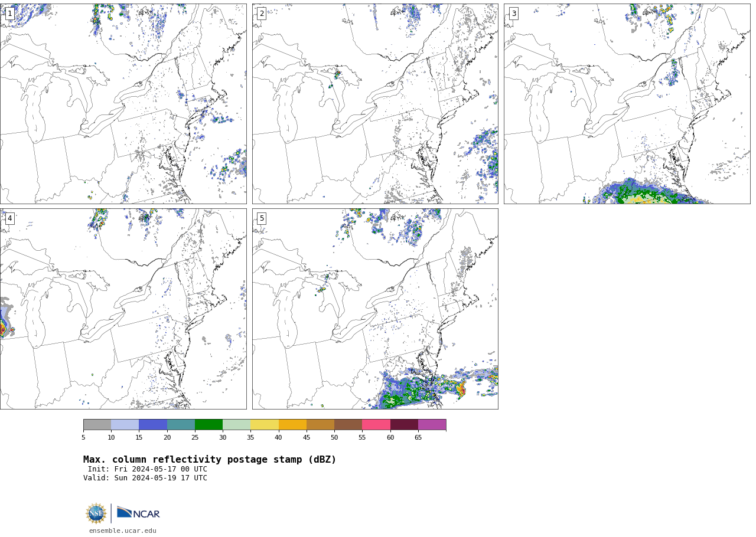Click the Init: Fri 2024-05-17 00 UTC line
This screenshot has height=537, width=756.
click(148, 469)
